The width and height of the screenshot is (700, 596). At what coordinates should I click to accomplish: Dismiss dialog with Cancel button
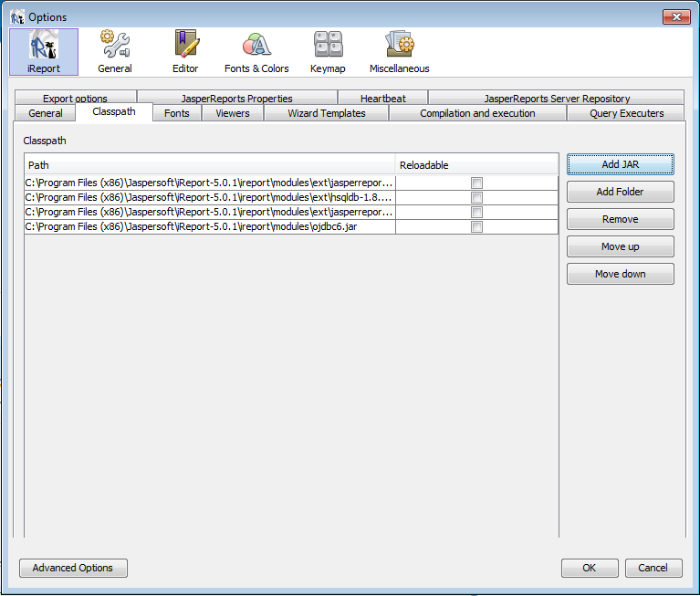[653, 568]
